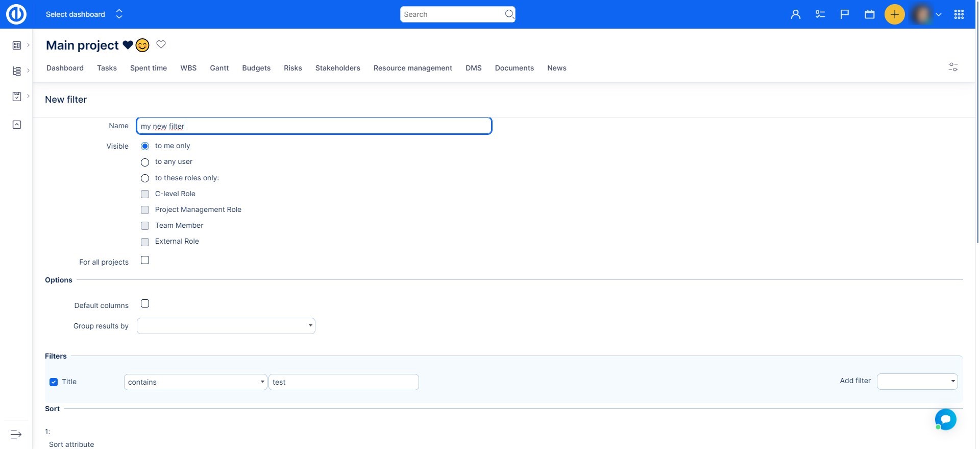Click the flag icon in top bar
Screen dimensions: 980x449
point(845,14)
